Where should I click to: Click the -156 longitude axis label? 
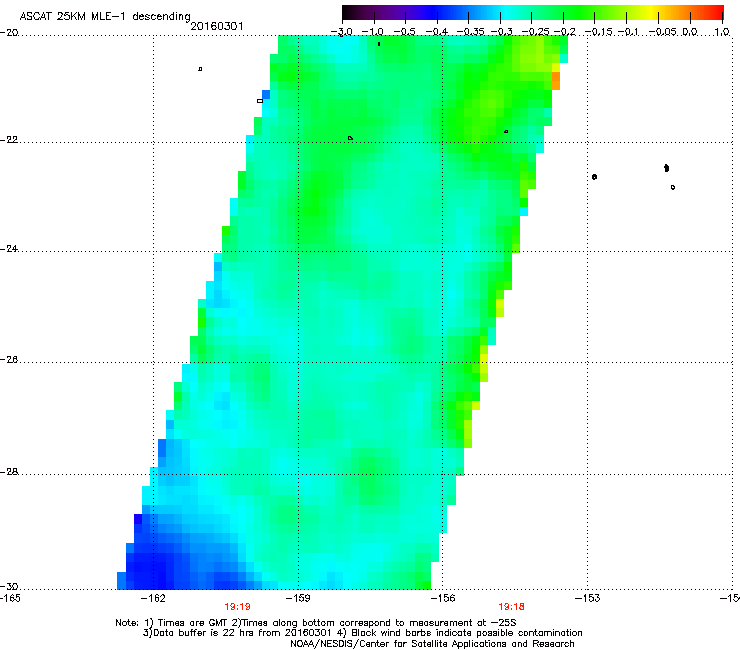coord(443,598)
